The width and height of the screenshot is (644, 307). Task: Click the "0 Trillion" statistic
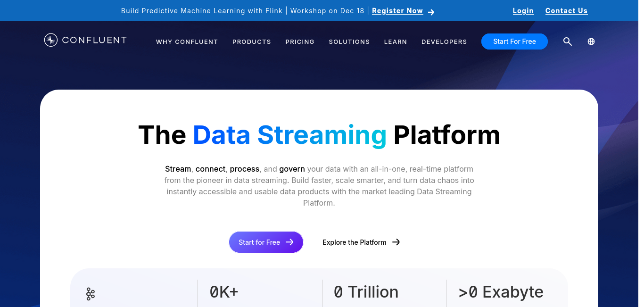coord(366,292)
